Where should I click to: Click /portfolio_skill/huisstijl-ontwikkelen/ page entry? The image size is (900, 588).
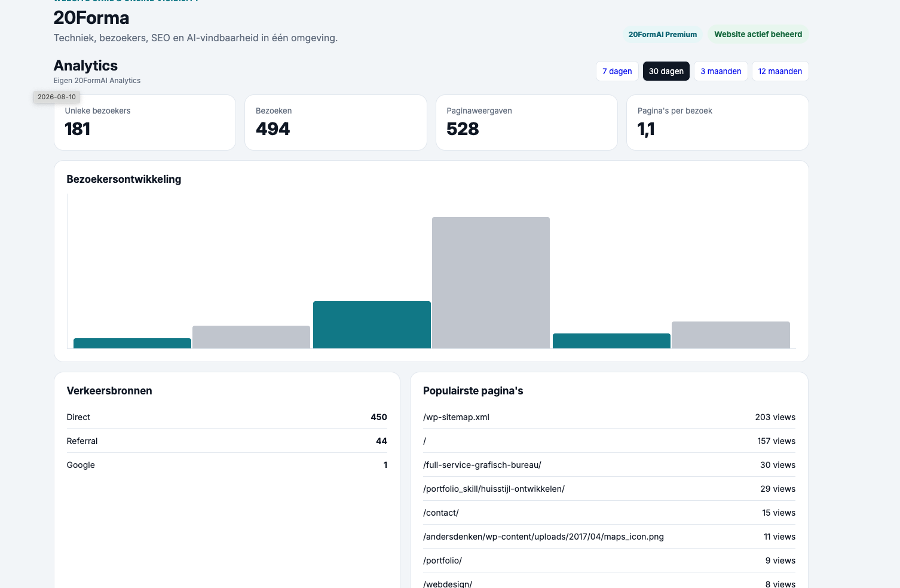coord(609,489)
